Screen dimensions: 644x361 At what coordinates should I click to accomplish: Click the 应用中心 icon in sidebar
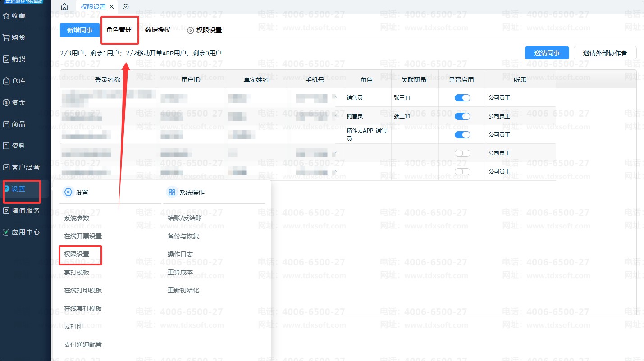pos(6,233)
